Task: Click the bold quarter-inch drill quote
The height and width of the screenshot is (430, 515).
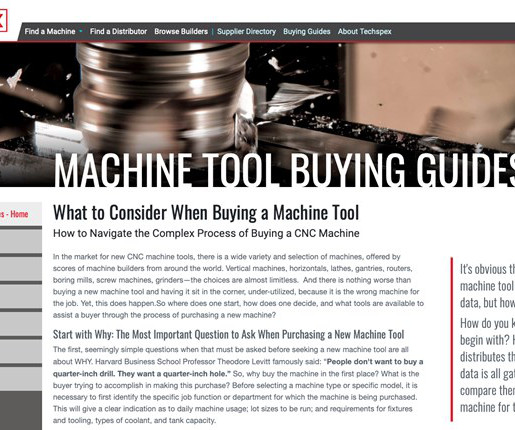Action: [238, 368]
